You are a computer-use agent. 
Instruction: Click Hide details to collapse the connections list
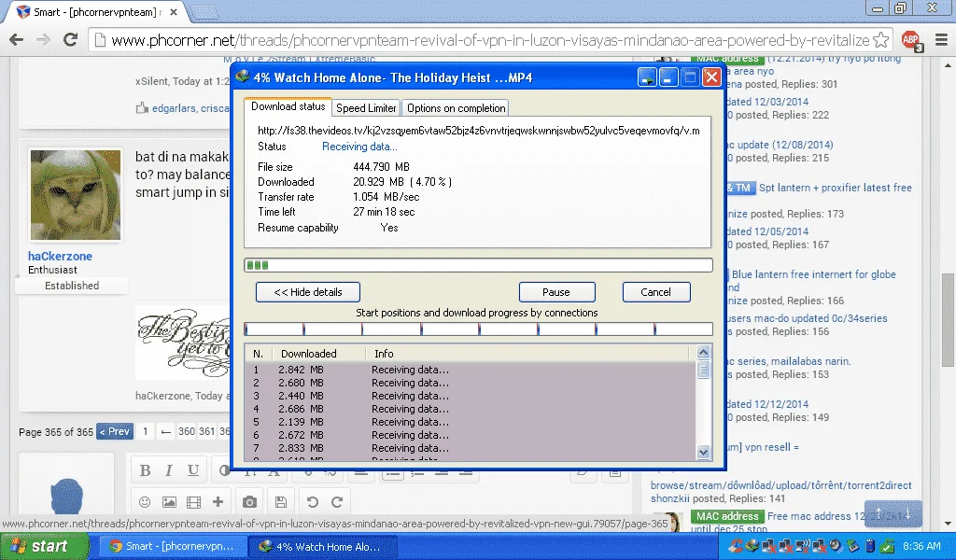(308, 292)
